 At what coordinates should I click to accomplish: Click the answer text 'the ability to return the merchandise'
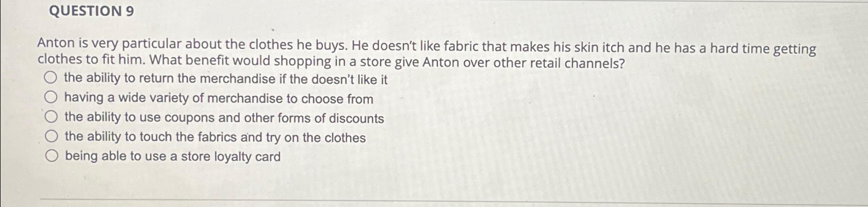point(170,79)
